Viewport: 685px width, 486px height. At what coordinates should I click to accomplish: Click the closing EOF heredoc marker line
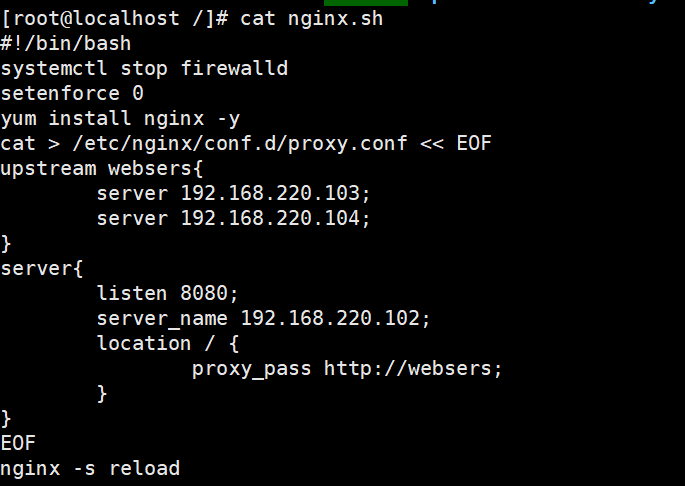click(x=18, y=443)
